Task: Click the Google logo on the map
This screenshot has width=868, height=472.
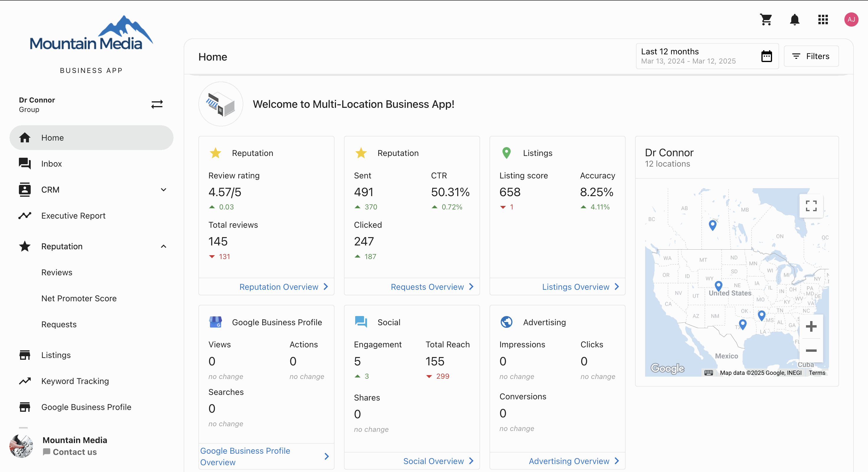Action: pyautogui.click(x=667, y=368)
